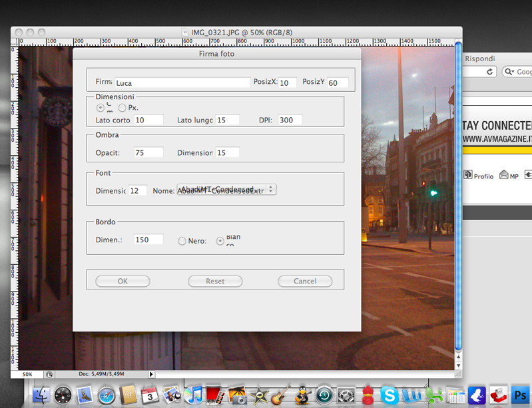Viewport: 532px width, 408px height.
Task: Launch Skype from the dock
Action: [390, 395]
